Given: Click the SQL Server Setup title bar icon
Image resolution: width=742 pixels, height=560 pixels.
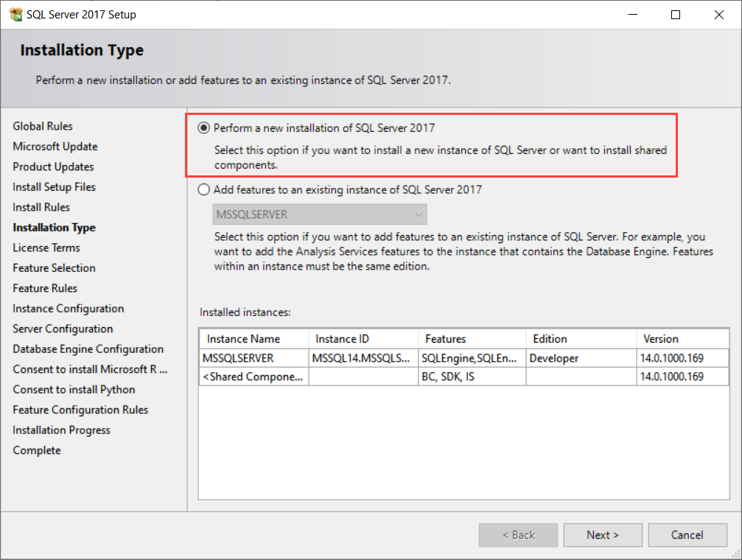Looking at the screenshot, I should [15, 14].
